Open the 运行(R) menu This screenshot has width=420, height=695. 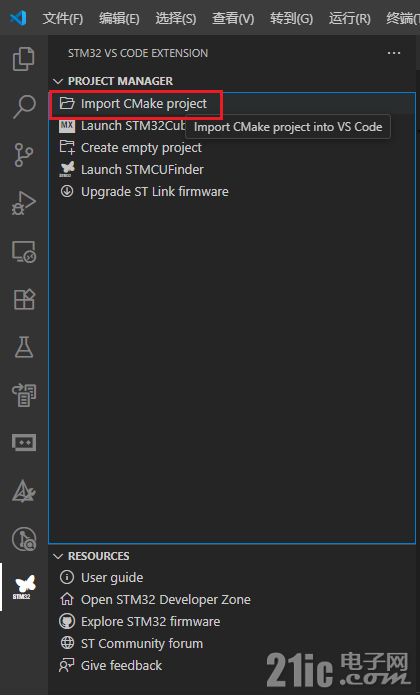click(350, 18)
